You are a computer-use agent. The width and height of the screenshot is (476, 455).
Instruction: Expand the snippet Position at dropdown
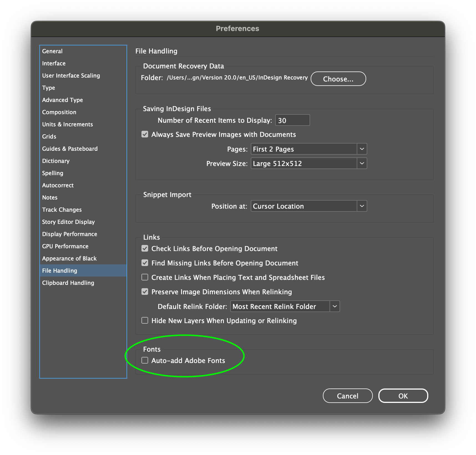click(362, 206)
